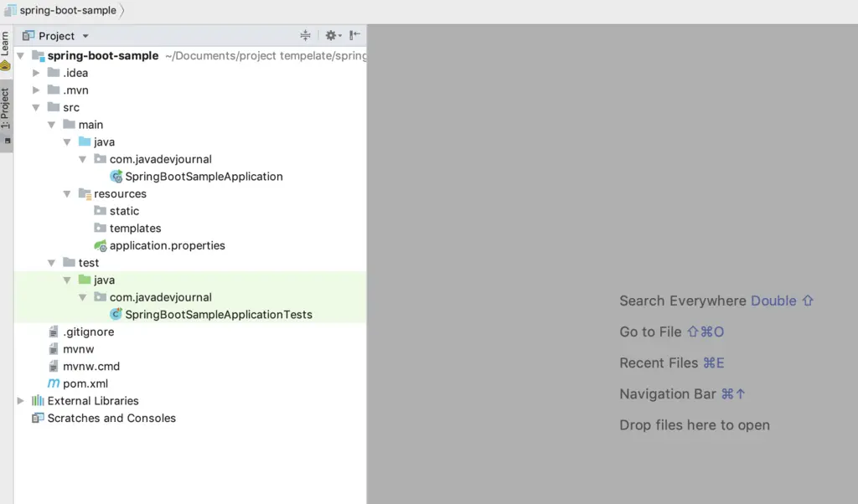Select the application.properties file name

click(167, 245)
